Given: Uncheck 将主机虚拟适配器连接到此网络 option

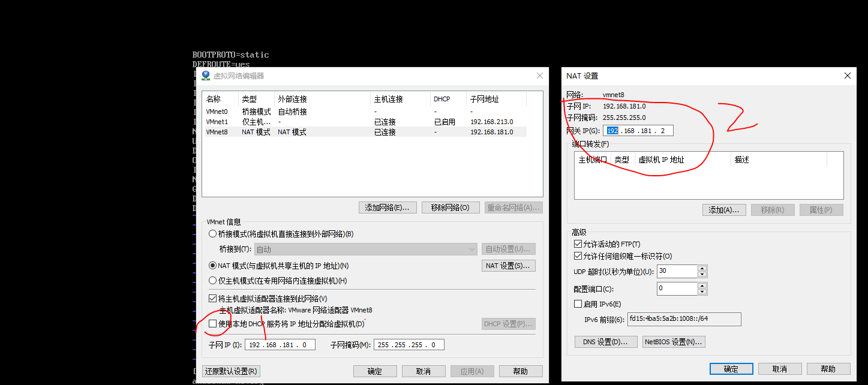Looking at the screenshot, I should tap(214, 297).
